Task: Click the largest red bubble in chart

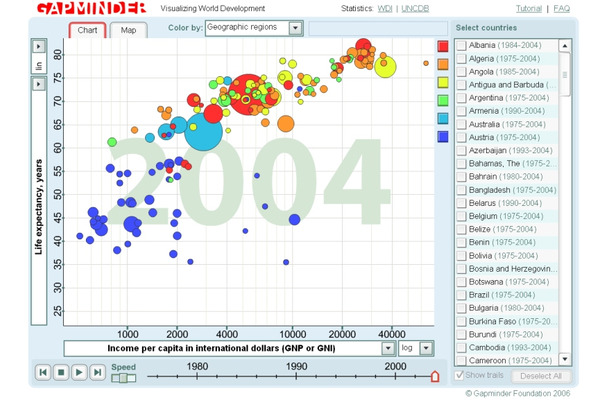Action: (x=248, y=95)
